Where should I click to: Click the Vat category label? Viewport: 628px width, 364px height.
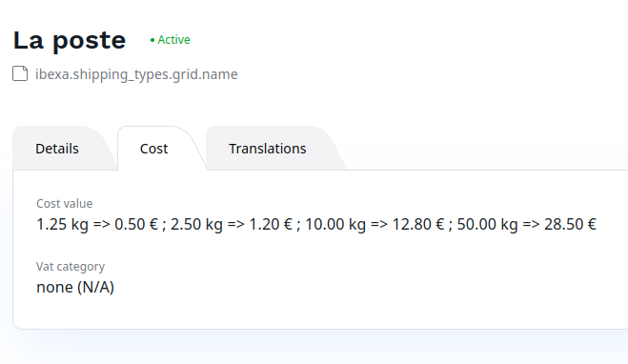pyautogui.click(x=71, y=266)
